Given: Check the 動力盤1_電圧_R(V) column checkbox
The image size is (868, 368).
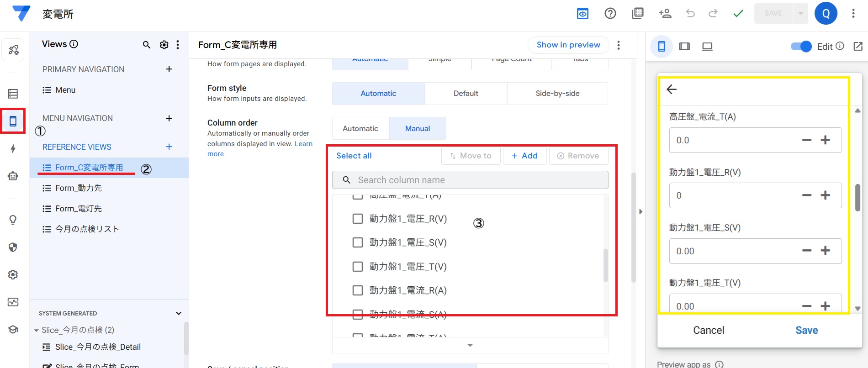Looking at the screenshot, I should coord(358,219).
